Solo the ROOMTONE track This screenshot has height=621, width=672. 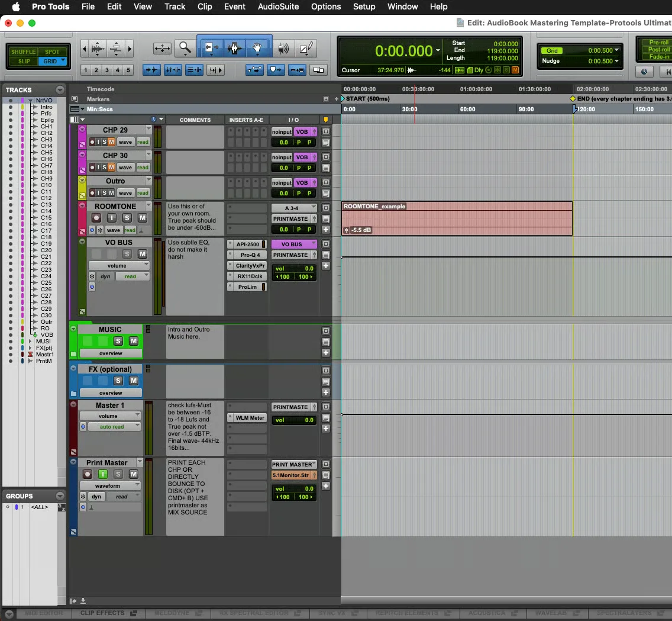(127, 218)
